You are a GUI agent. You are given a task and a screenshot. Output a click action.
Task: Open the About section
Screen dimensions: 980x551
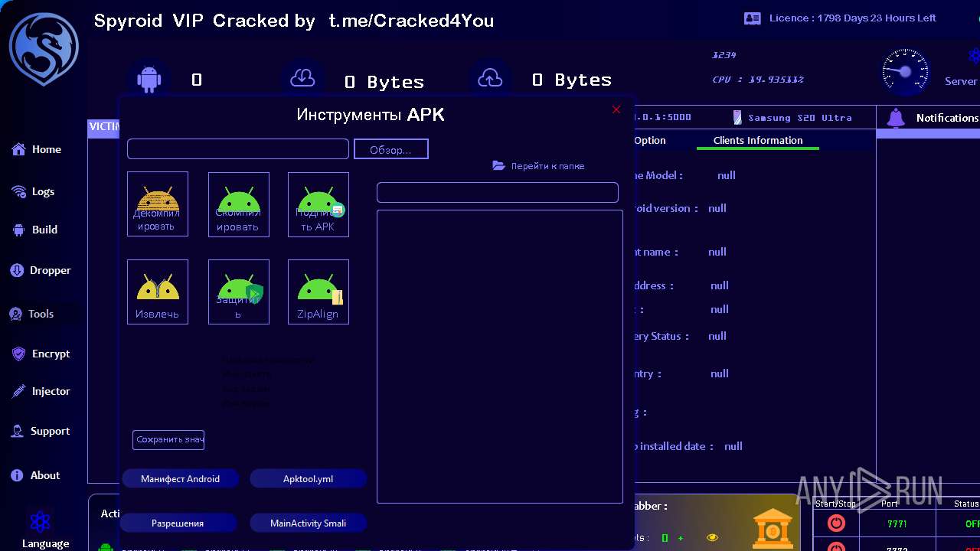pyautogui.click(x=35, y=475)
